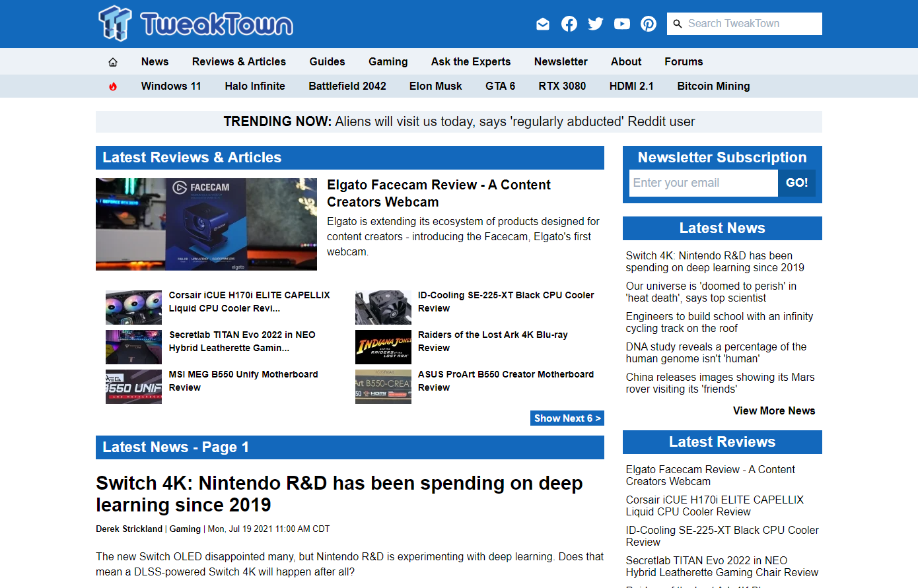Click Gaming category under article byline
Viewport: 918px width, 588px height.
pos(185,529)
